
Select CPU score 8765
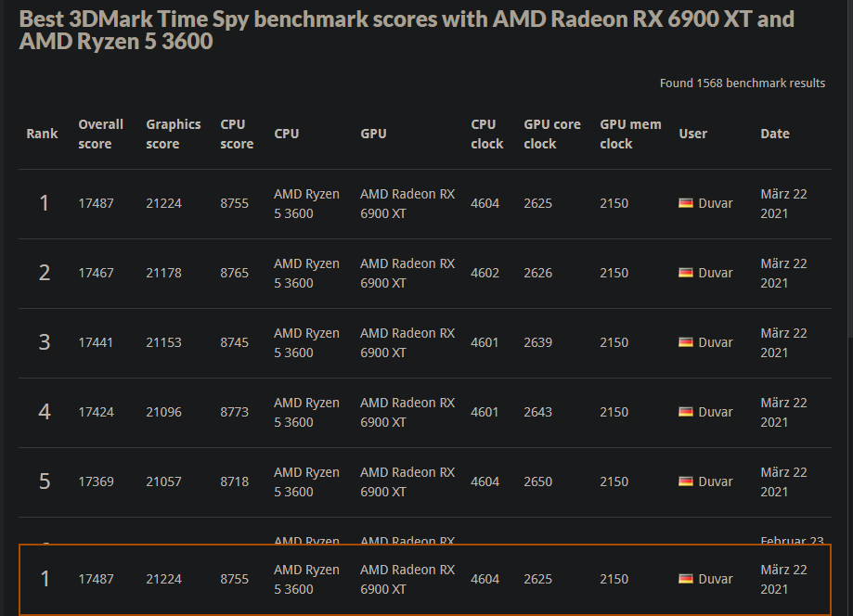coord(235,273)
